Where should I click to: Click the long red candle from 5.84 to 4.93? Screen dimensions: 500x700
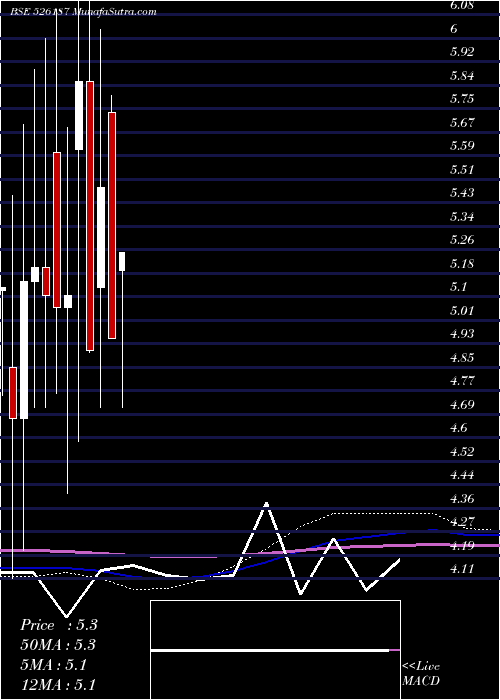pyautogui.click(x=90, y=216)
